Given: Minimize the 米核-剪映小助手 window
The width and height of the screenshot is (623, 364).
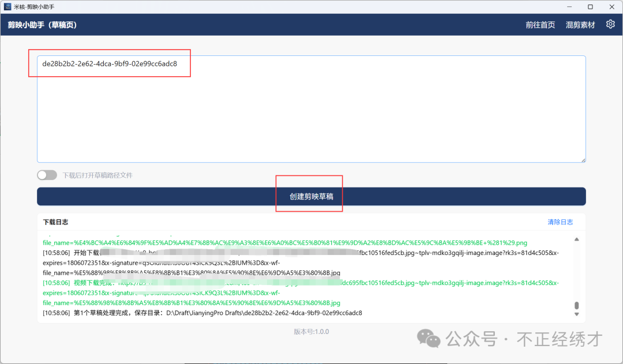Looking at the screenshot, I should point(564,6).
